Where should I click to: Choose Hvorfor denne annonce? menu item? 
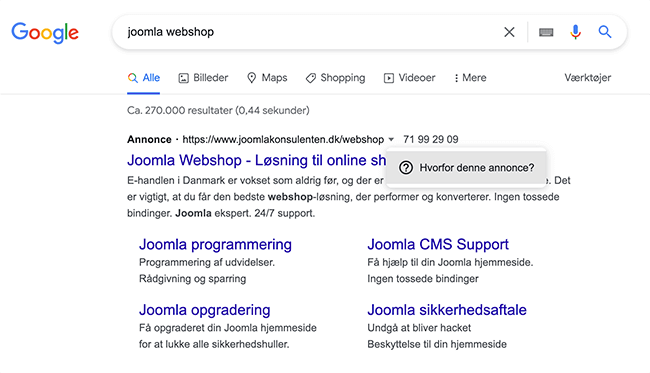click(x=466, y=167)
